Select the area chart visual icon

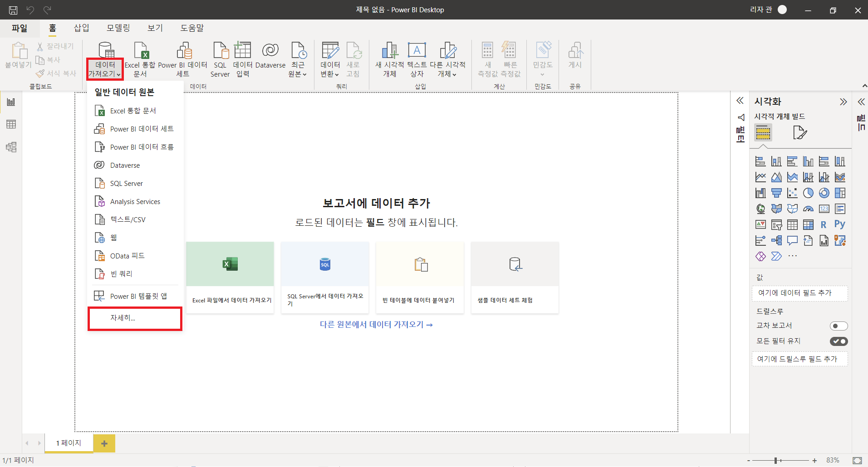[x=776, y=177]
